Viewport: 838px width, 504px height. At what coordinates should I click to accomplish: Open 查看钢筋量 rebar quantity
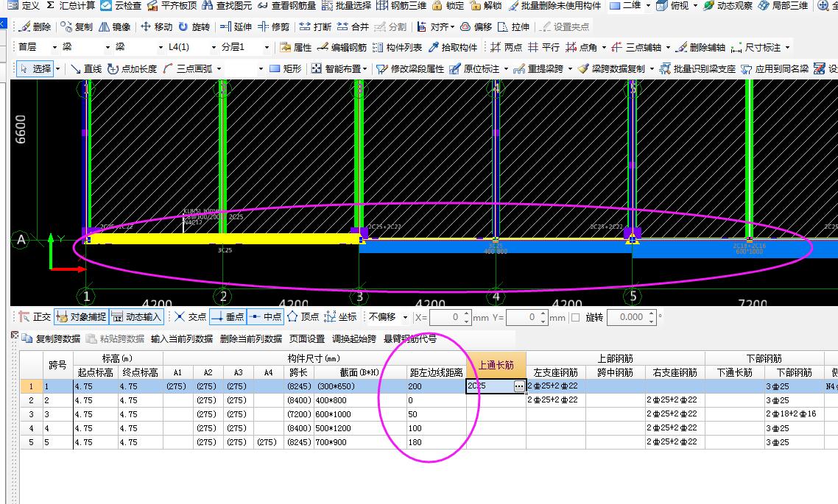pos(286,5)
